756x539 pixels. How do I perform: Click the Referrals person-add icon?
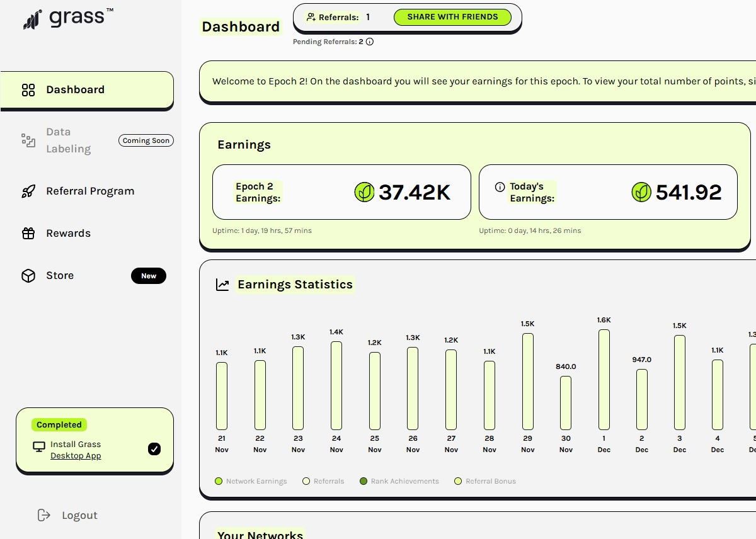click(311, 17)
